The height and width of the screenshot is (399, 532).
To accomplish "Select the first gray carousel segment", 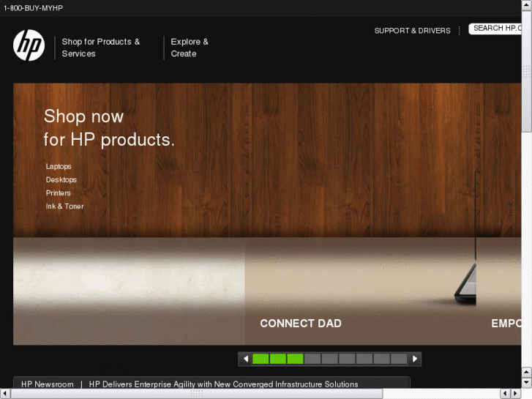I will (312, 359).
